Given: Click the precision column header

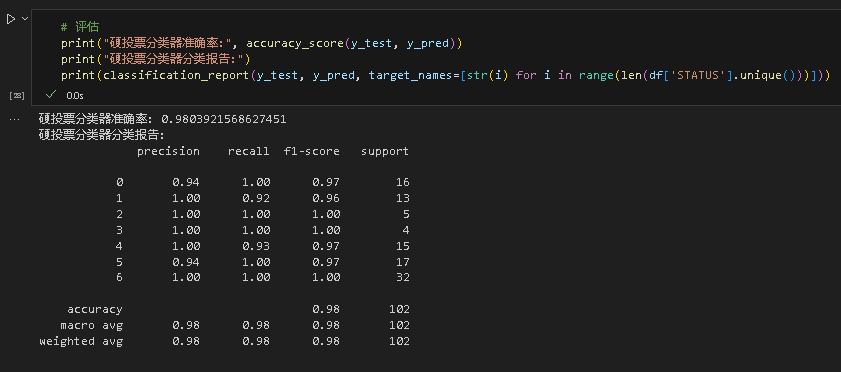Looking at the screenshot, I should (x=168, y=152).
